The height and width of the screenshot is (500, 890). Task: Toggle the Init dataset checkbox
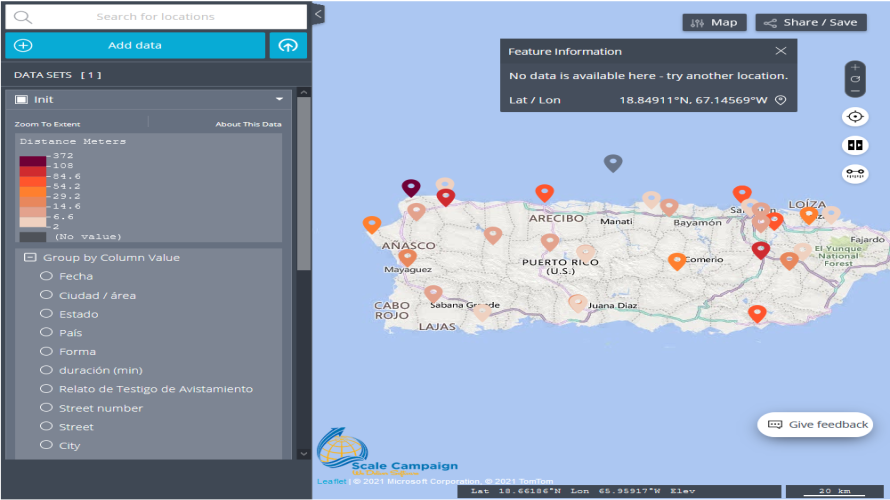pos(21,100)
